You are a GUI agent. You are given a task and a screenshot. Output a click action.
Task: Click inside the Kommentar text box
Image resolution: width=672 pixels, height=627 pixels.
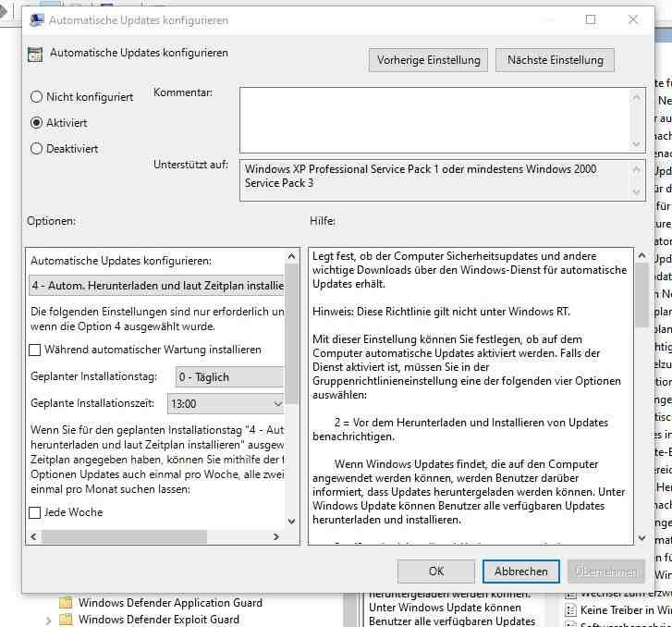click(x=435, y=120)
